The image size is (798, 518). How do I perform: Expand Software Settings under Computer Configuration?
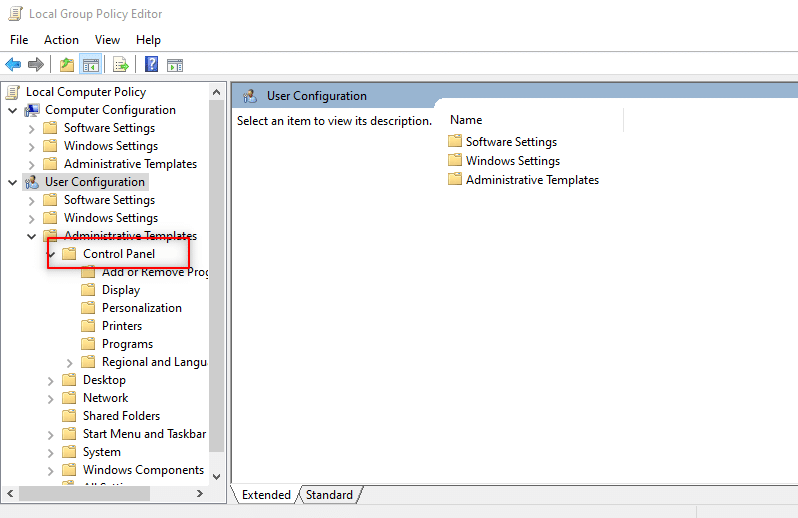[x=32, y=129]
